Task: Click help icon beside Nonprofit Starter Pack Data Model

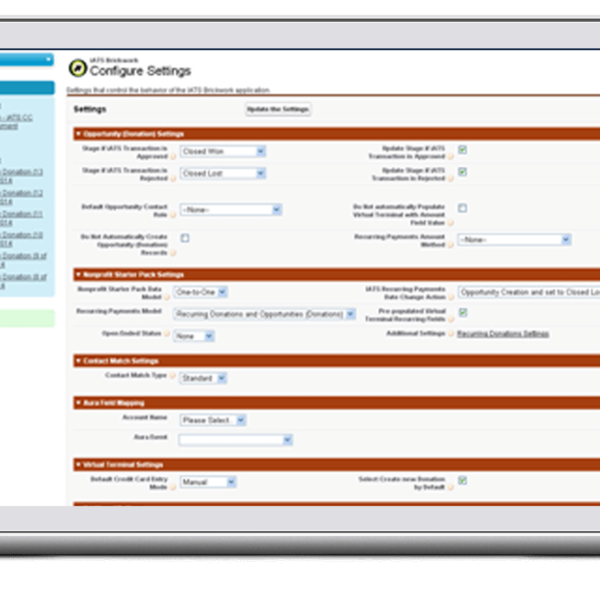Action: click(x=170, y=296)
